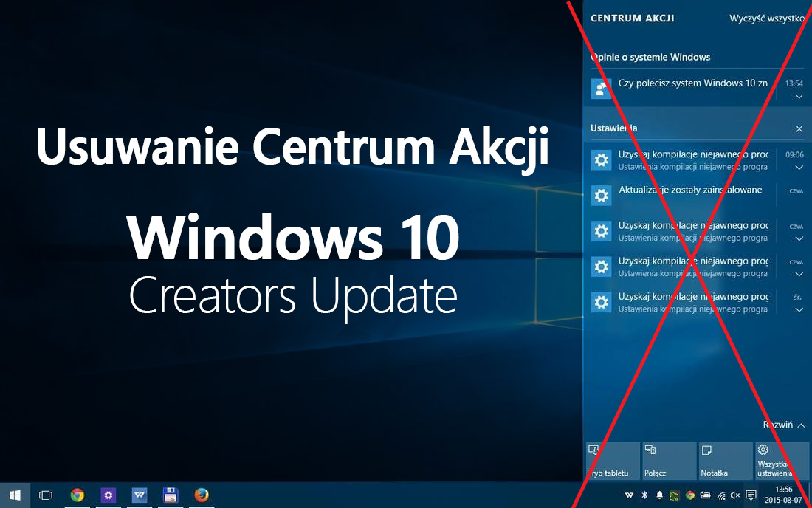Toggle the Action Center tray icon
The width and height of the screenshot is (812, 508).
point(751,495)
